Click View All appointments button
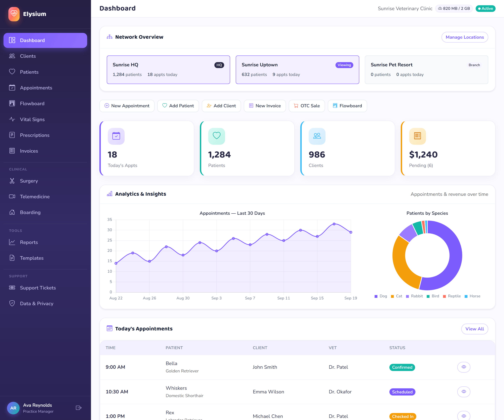The width and height of the screenshot is (504, 420). pos(474,329)
